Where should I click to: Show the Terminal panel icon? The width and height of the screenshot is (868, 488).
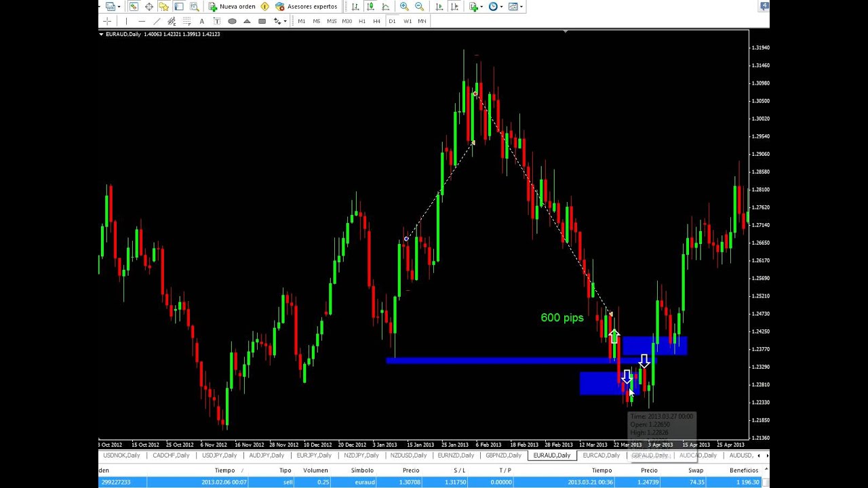click(178, 7)
